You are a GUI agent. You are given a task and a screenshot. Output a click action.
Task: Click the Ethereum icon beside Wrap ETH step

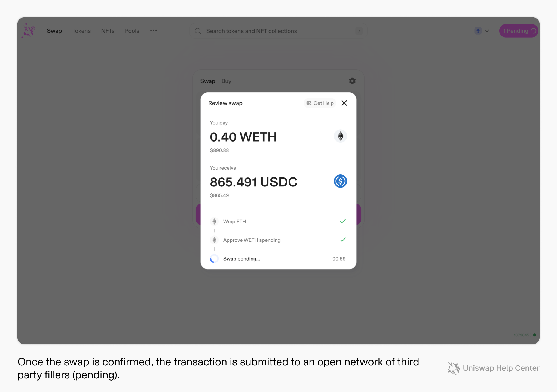point(214,221)
